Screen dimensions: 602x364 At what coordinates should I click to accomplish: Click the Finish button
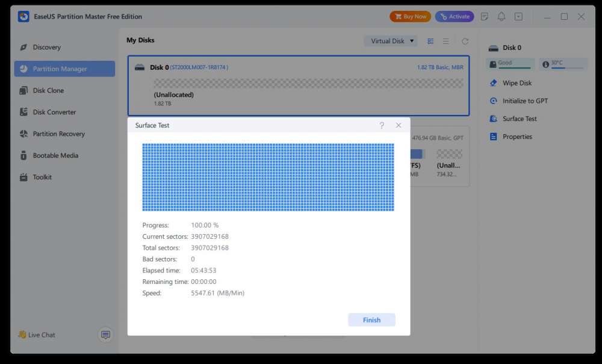coord(371,320)
